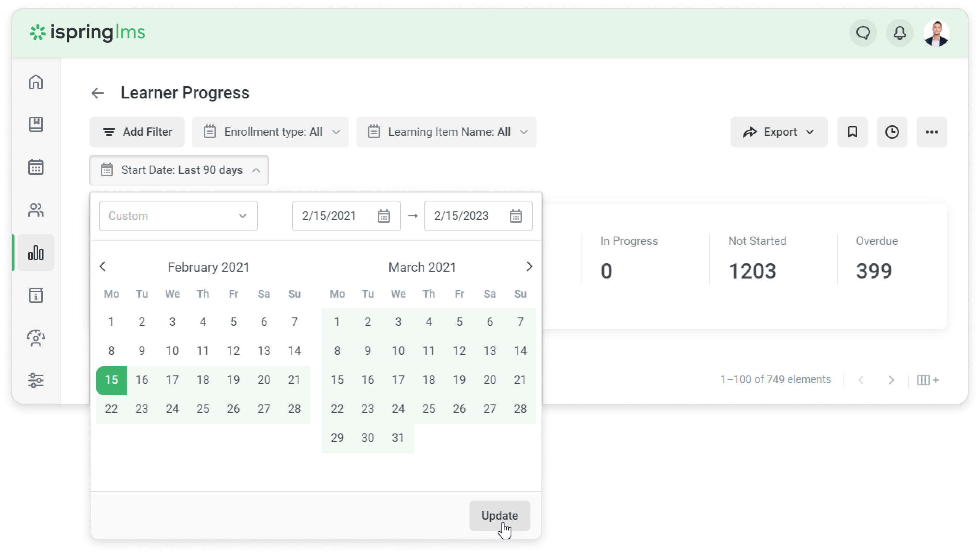Open the Settings sliders icon in sidebar
The image size is (980, 554).
pos(36,380)
